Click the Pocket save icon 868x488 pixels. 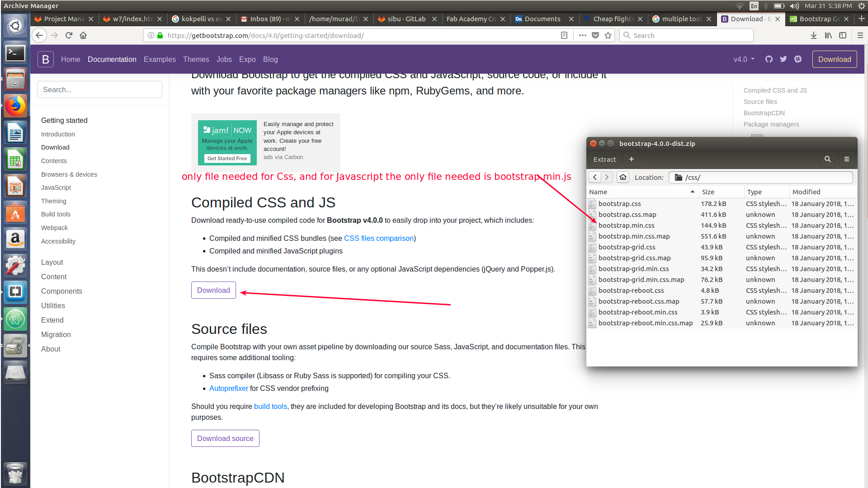click(595, 35)
